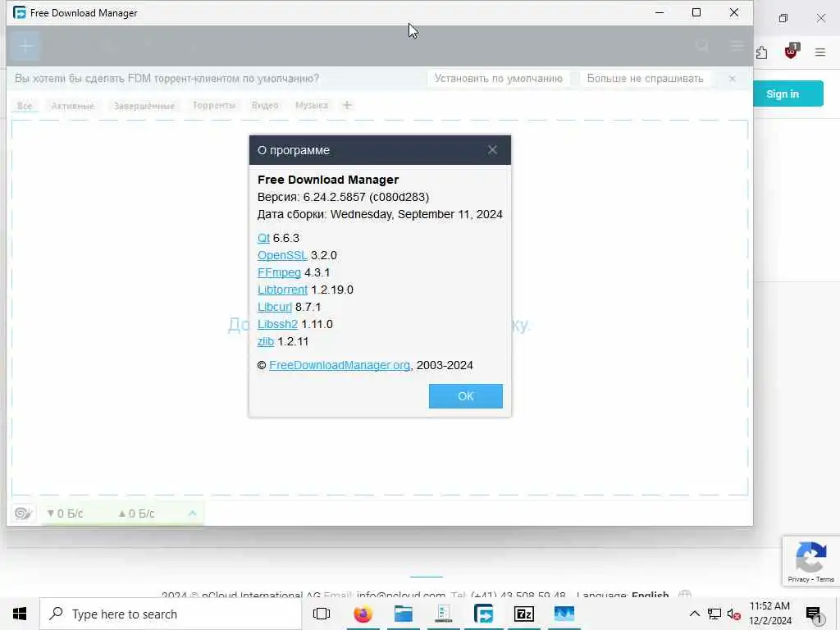Screen dimensions: 840x630
Task: Click the reCAPTCHA badge
Action: [x=811, y=560]
